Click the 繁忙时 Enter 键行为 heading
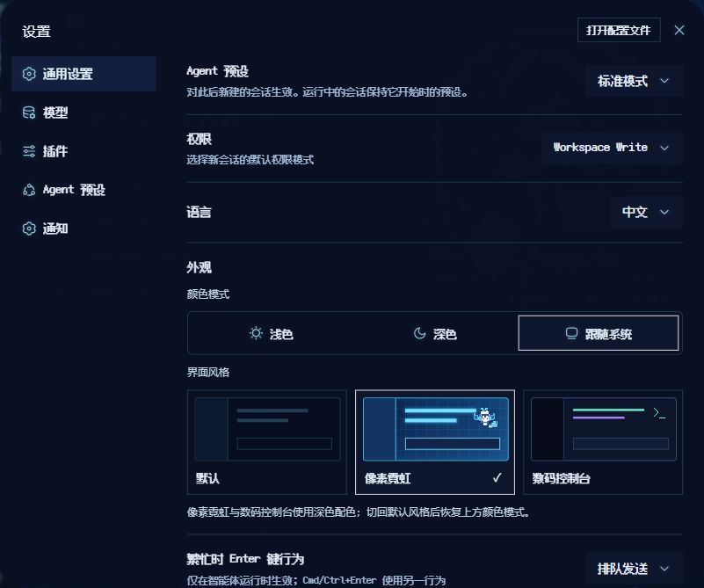This screenshot has height=588, width=704. coord(245,559)
